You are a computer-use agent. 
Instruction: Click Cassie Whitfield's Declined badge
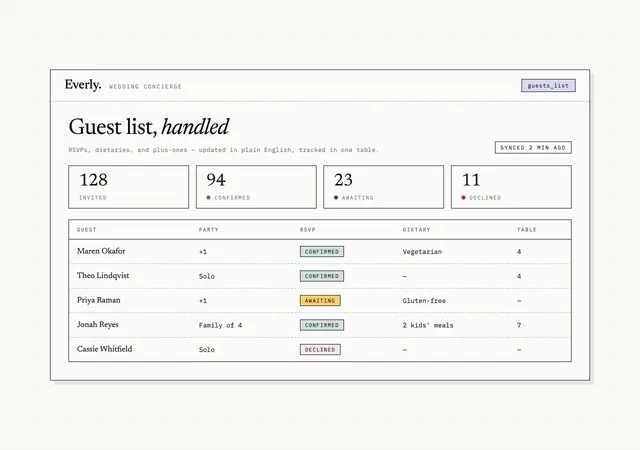tap(320, 350)
